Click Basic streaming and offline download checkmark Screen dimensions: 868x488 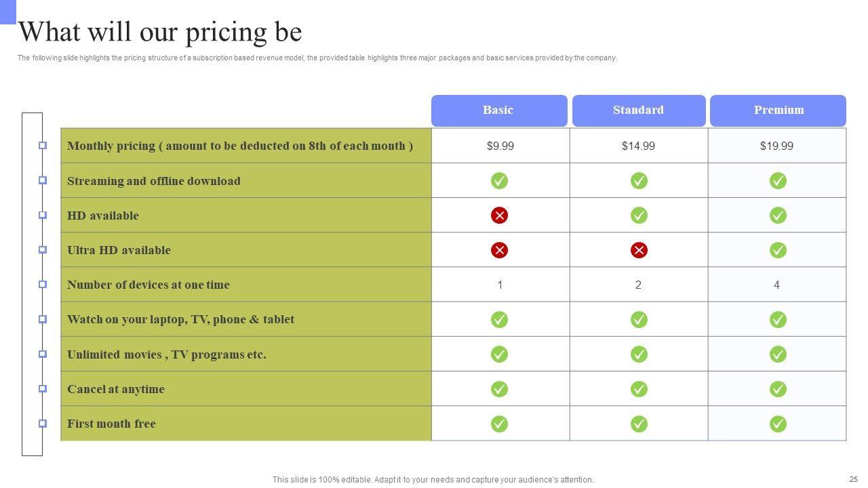499,180
